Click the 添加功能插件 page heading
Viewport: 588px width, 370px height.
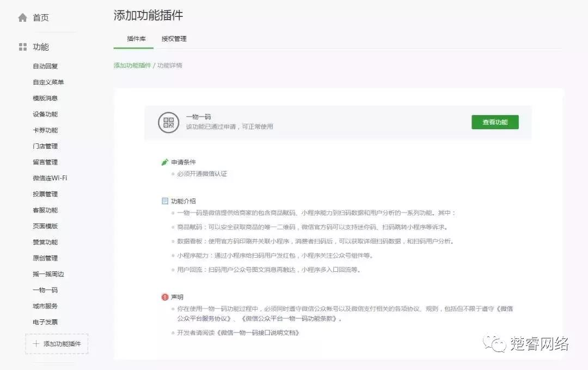pos(148,15)
